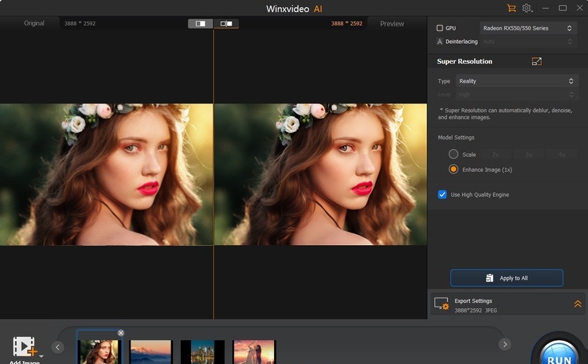Remove the selected portrait thumbnail with X
The image size is (588, 364).
coord(121,333)
